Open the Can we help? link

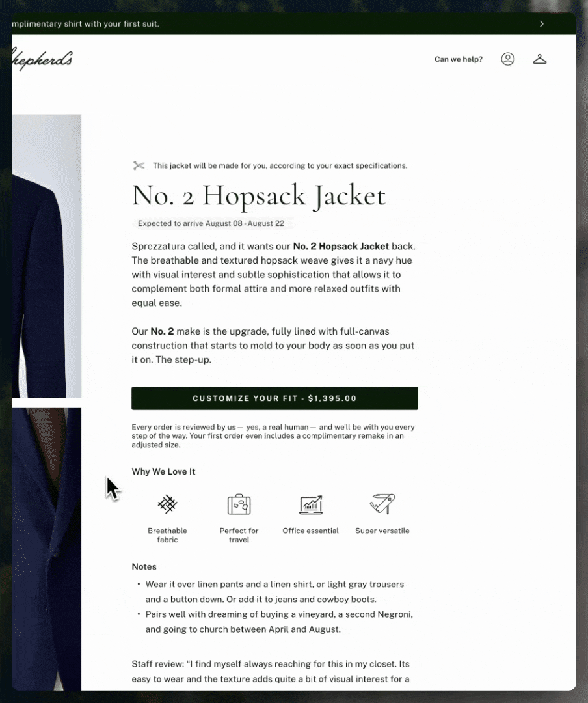[459, 59]
